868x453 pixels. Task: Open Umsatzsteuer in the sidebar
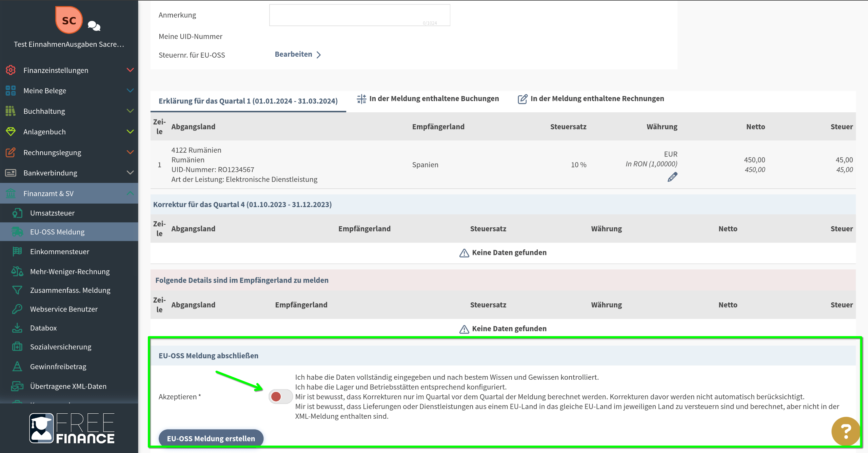[x=52, y=213]
